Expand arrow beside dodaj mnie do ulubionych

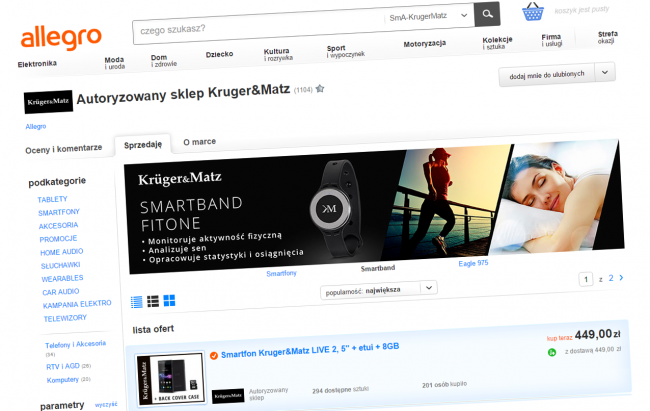tap(605, 72)
